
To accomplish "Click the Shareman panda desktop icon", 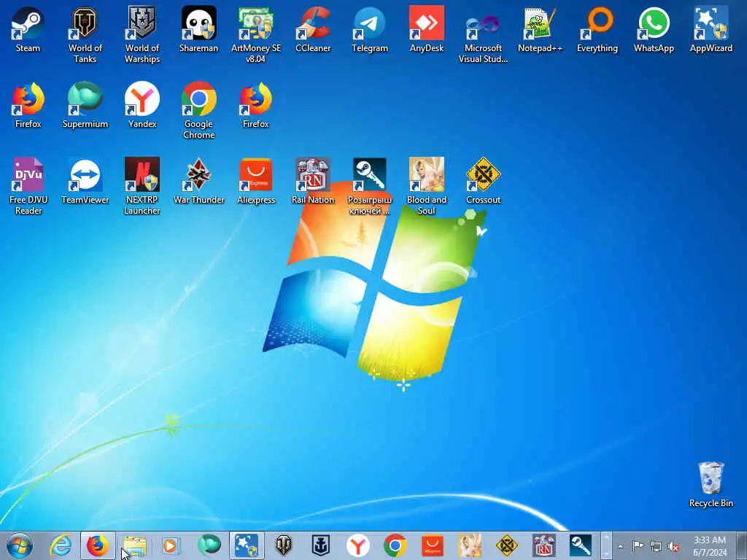I will point(198,29).
